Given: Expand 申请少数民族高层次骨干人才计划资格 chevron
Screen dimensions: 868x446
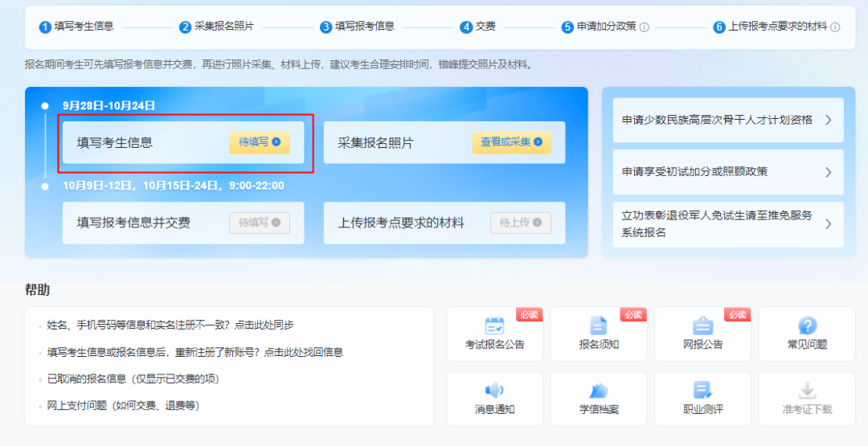Looking at the screenshot, I should [828, 120].
